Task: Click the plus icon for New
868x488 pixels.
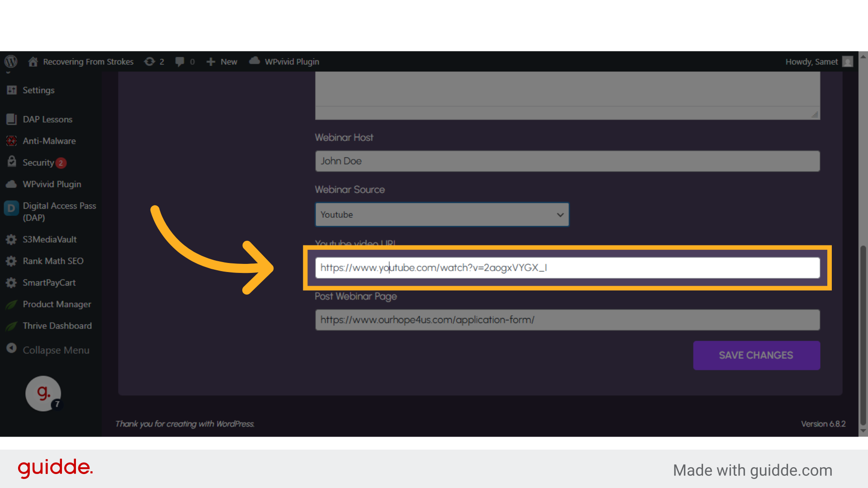Action: tap(211, 61)
